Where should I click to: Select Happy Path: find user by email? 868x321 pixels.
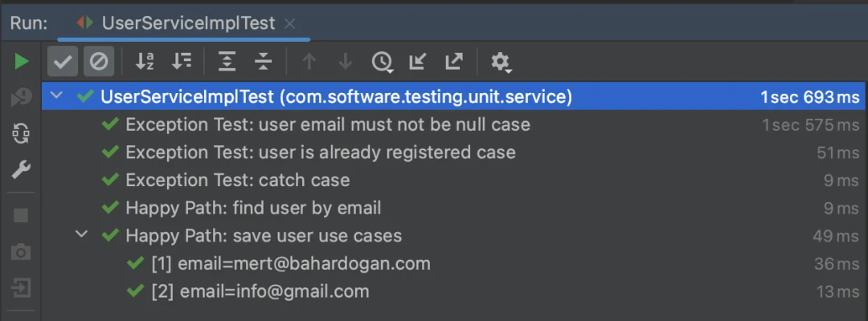coord(453,208)
